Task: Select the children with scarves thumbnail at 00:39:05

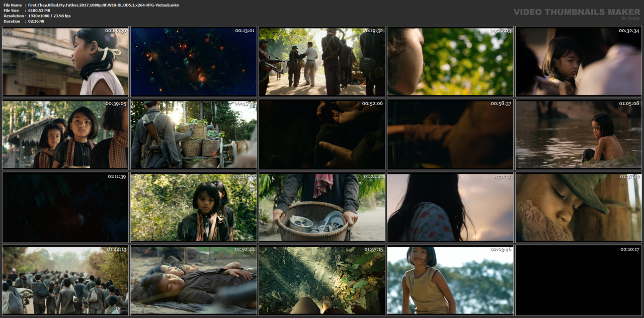Action: tap(65, 134)
